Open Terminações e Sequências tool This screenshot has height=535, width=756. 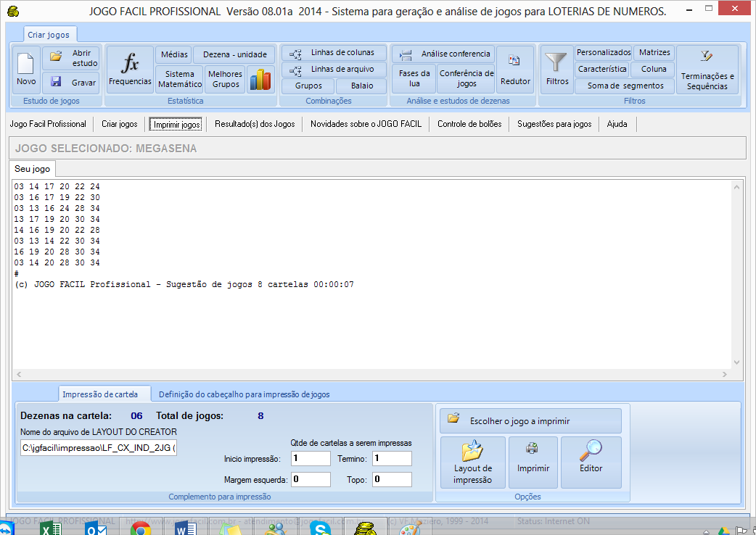click(x=707, y=70)
